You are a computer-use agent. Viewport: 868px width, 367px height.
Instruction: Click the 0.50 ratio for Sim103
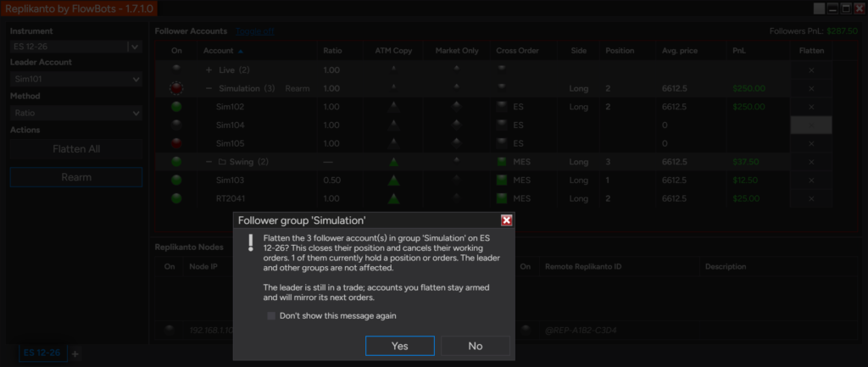coord(331,180)
